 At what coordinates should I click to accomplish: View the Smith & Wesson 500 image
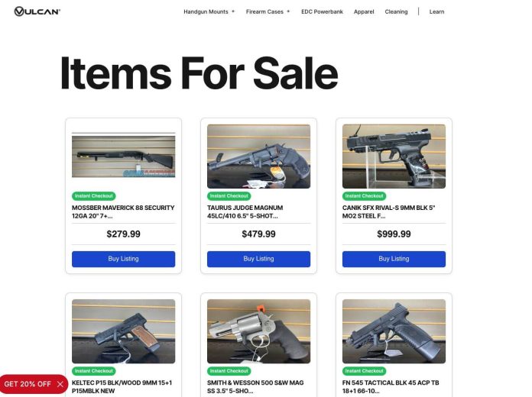pos(258,331)
